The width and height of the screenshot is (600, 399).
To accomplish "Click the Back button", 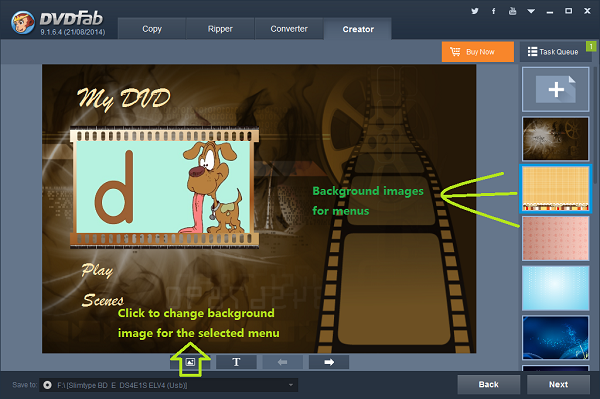I will [489, 384].
